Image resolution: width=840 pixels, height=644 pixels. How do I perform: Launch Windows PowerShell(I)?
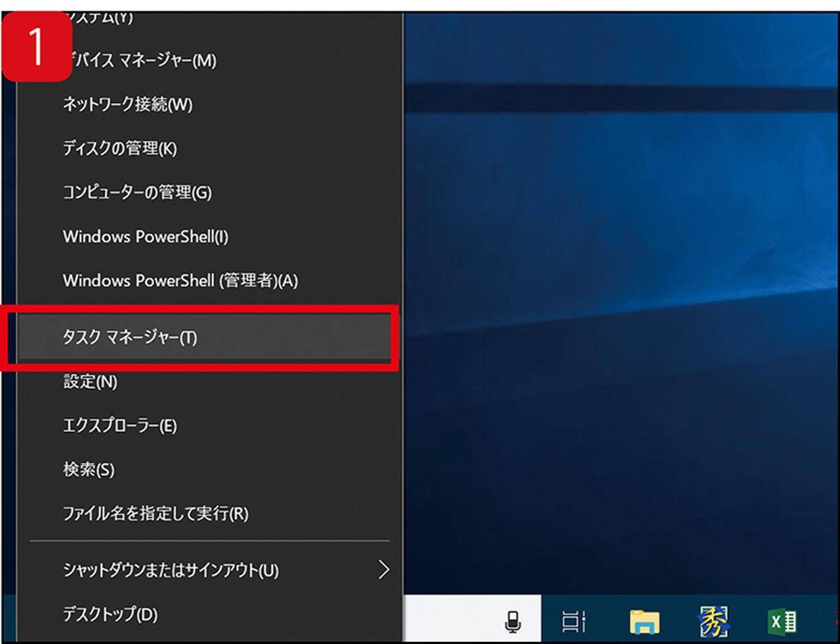tap(145, 236)
